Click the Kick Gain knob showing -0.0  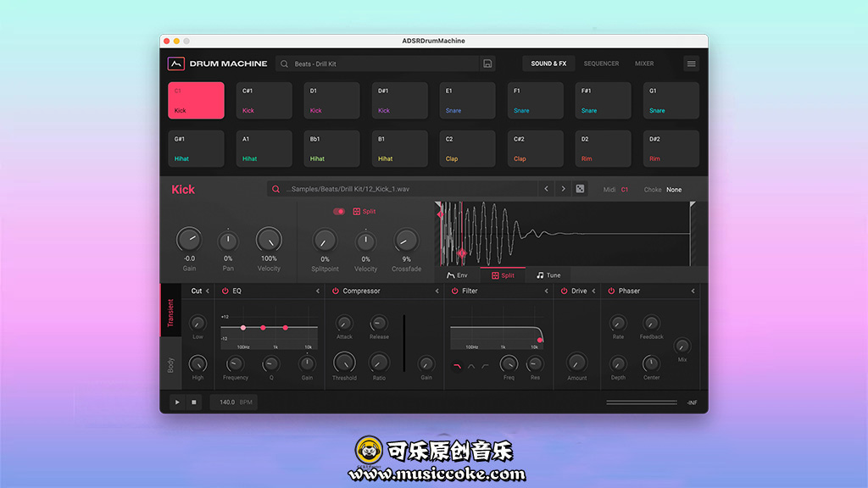[189, 240]
